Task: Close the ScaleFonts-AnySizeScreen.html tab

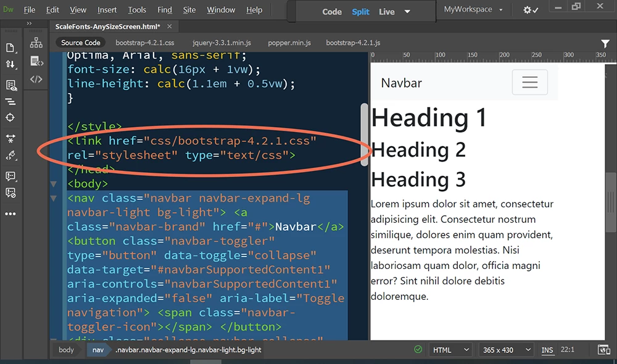Action: point(169,27)
